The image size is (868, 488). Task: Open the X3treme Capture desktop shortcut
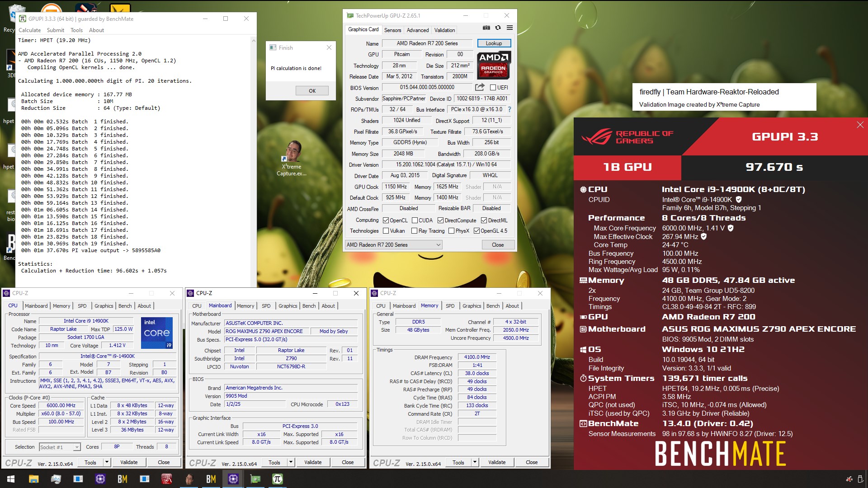pos(292,158)
